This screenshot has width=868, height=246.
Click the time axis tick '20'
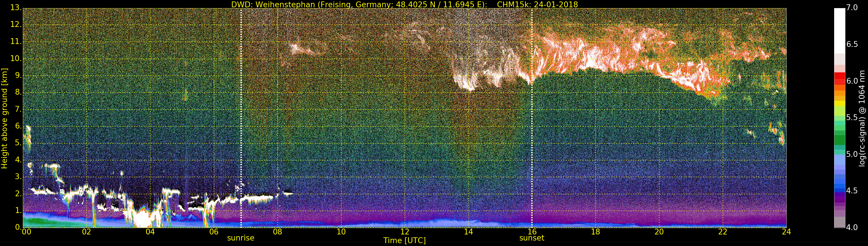659,232
